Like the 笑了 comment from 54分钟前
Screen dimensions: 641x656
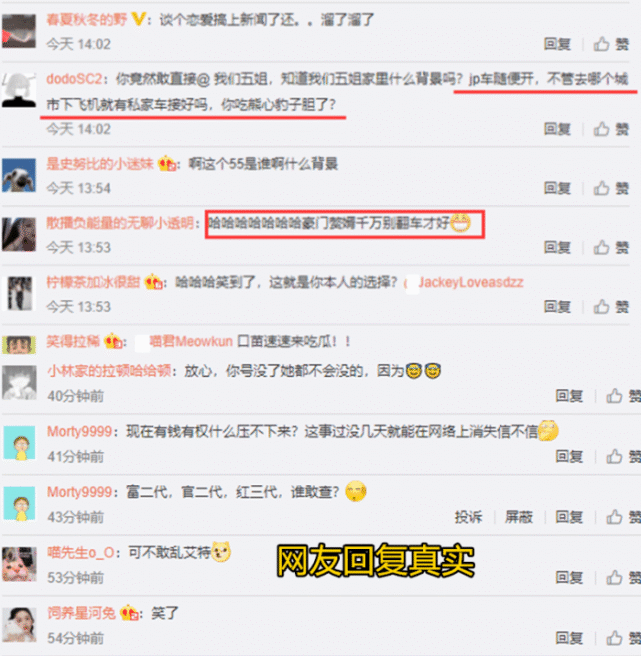(623, 638)
